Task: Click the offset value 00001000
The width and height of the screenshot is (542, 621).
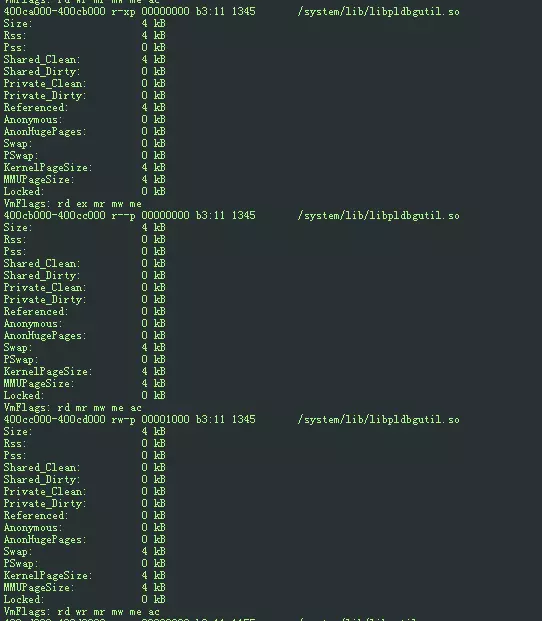Action: click(x=165, y=419)
